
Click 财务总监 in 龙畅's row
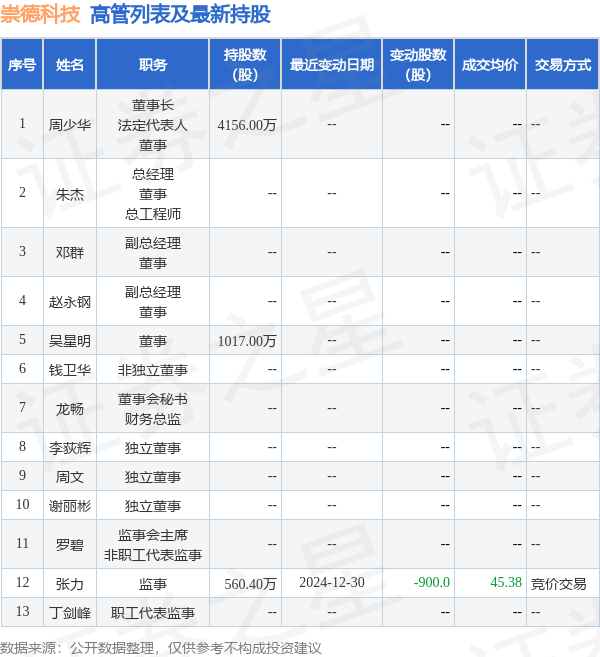point(153,419)
